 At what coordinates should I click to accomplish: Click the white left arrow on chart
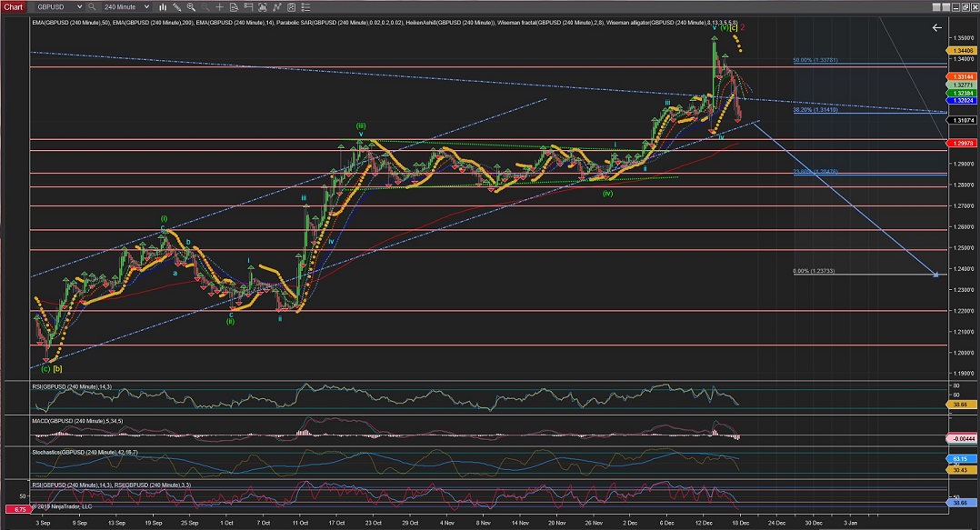937,27
